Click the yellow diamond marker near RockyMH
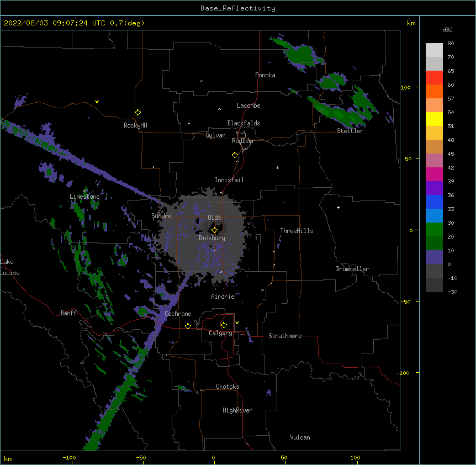 click(x=137, y=113)
